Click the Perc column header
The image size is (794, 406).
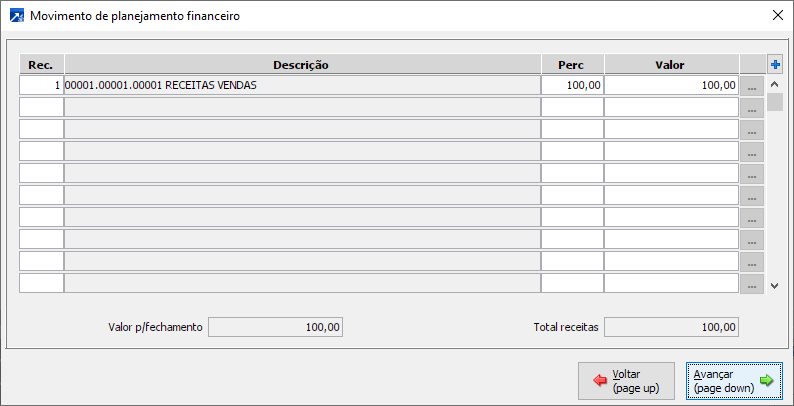[x=571, y=64]
